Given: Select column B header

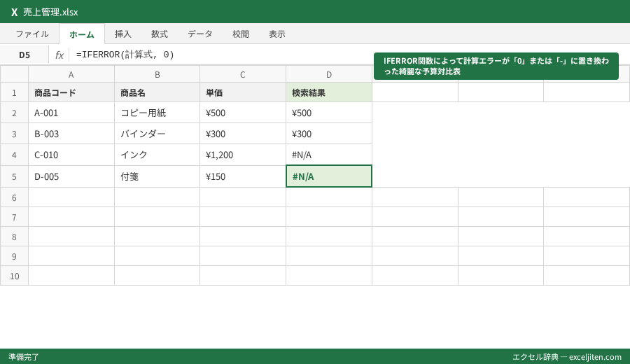Looking at the screenshot, I should click(x=157, y=74).
